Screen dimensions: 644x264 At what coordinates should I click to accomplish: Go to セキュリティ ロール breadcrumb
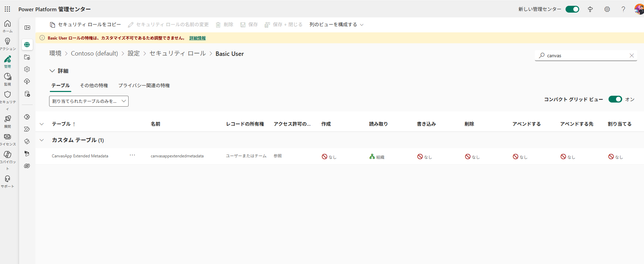click(178, 53)
